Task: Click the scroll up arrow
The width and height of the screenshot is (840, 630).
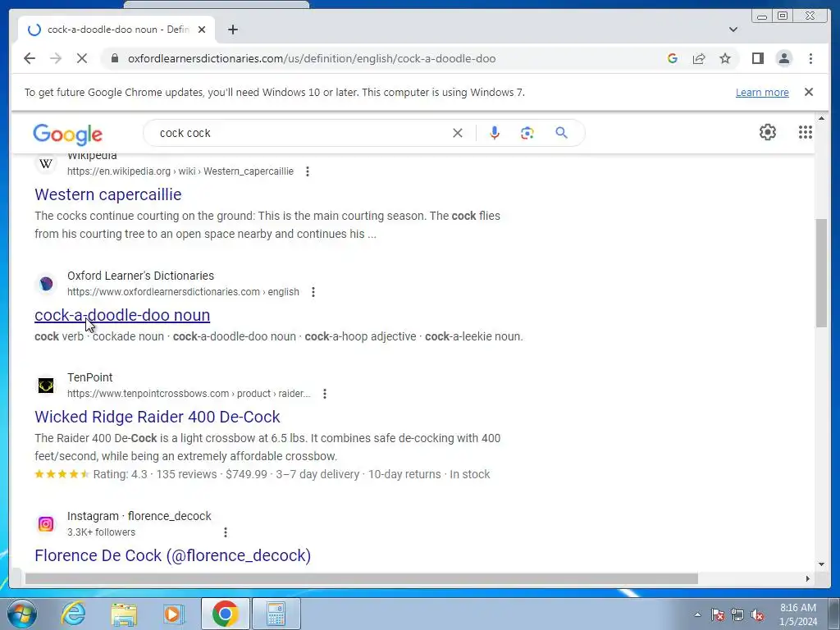Action: tap(821, 118)
